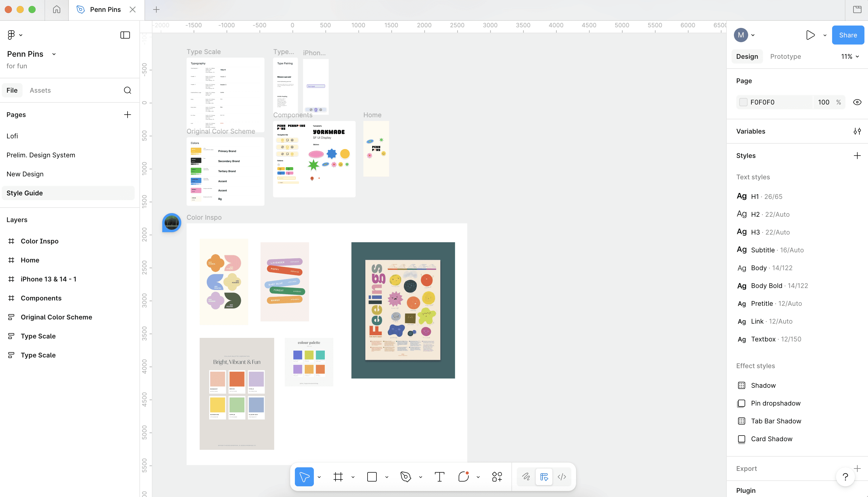Click the F0F0F0 page color swatch
The width and height of the screenshot is (868, 497).
coord(743,102)
